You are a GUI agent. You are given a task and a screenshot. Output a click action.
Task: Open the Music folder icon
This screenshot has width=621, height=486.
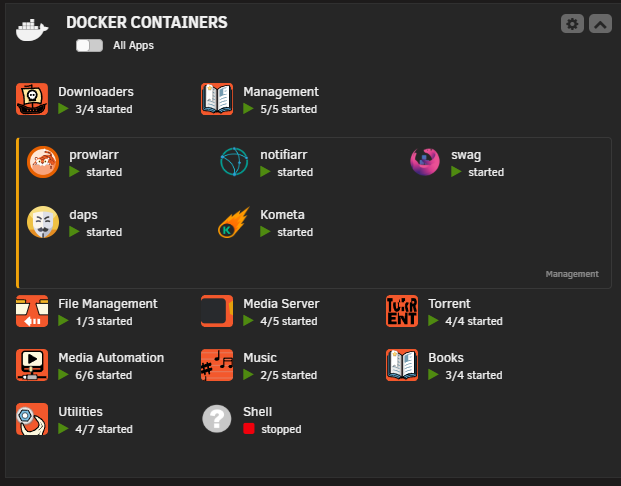(217, 365)
